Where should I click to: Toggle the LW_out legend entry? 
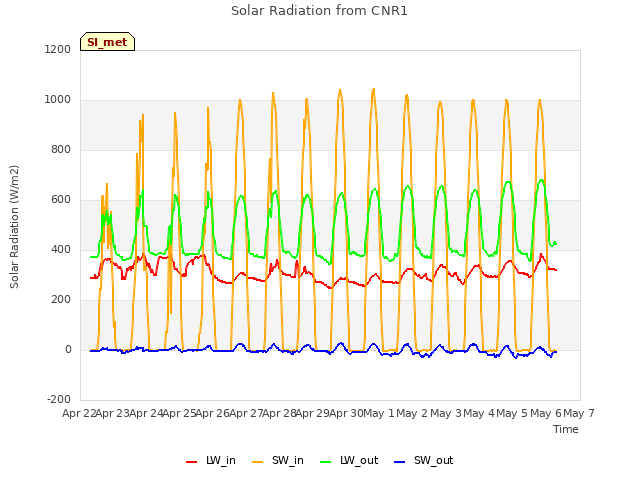[349, 461]
